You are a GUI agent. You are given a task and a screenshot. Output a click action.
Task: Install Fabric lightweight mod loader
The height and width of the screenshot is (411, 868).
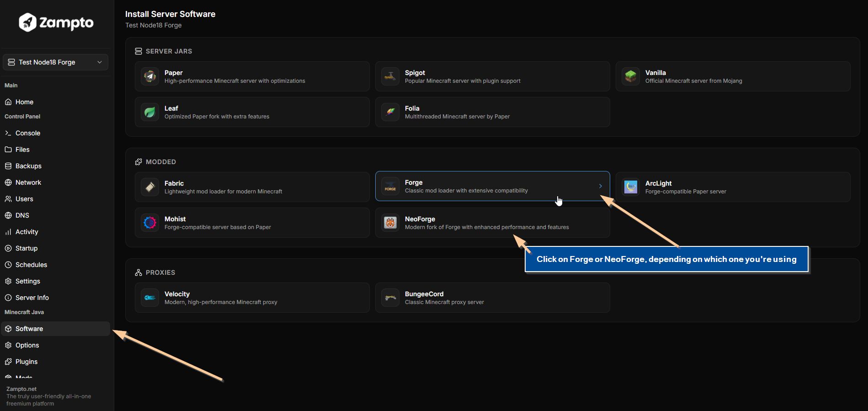252,187
